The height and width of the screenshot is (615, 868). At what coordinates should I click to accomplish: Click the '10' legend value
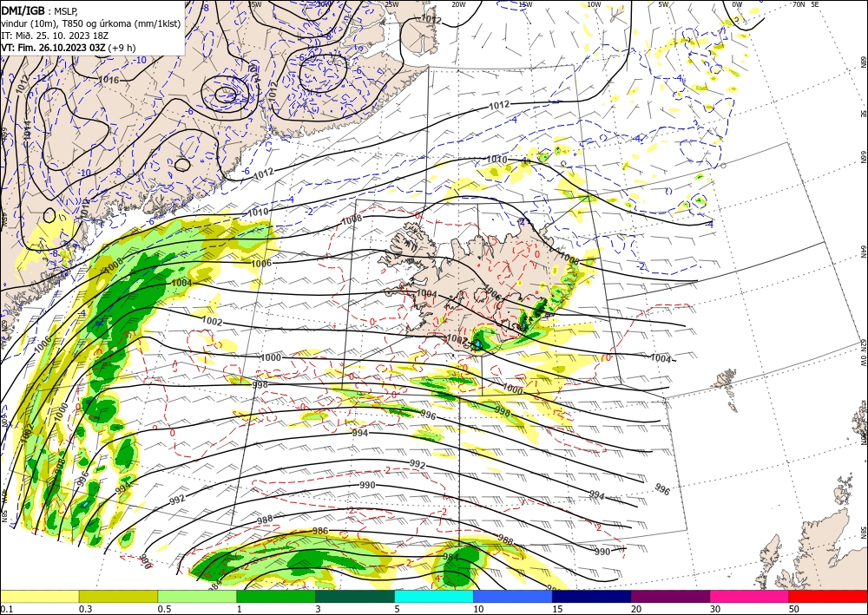click(478, 609)
